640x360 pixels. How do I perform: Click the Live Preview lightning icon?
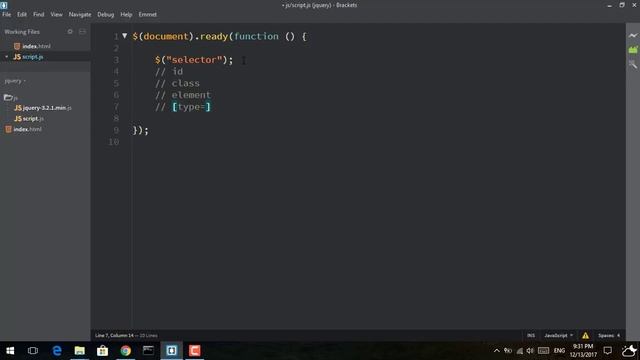[633, 36]
